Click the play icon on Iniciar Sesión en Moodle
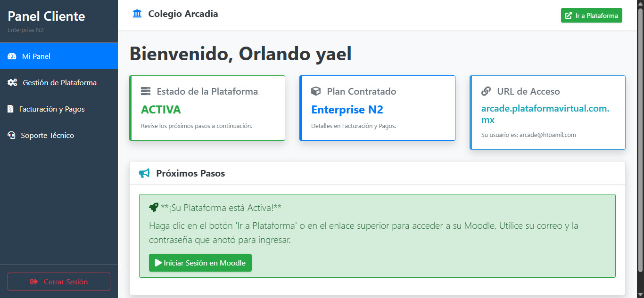 [157, 263]
